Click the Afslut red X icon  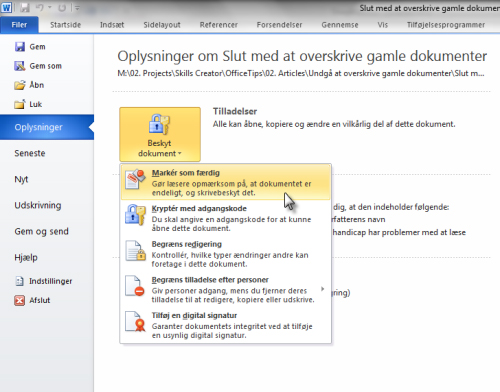(x=20, y=300)
